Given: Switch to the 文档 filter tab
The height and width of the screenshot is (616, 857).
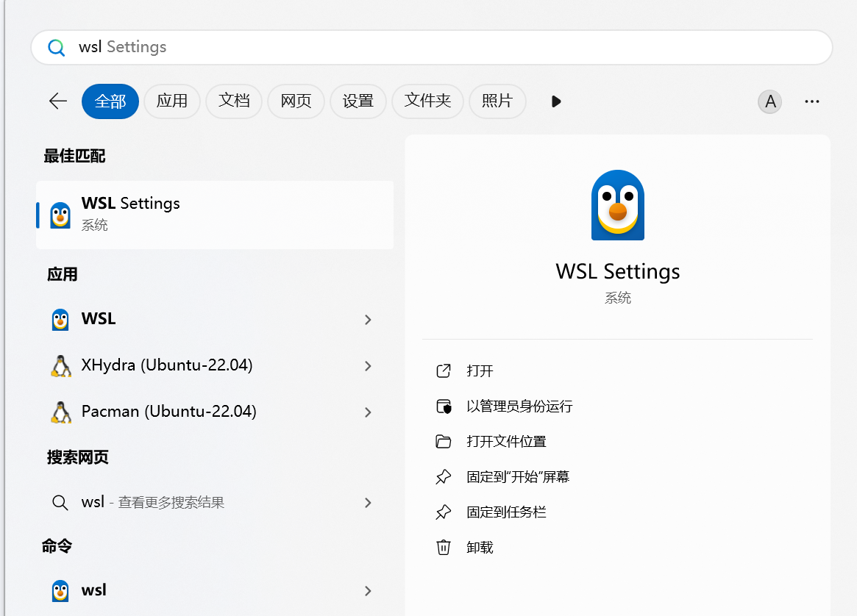Looking at the screenshot, I should click(x=234, y=101).
